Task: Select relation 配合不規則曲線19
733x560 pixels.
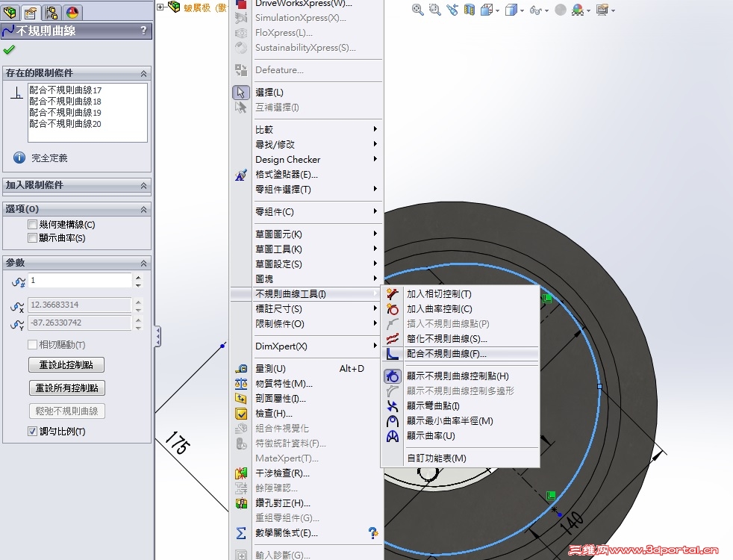Action: coord(66,112)
